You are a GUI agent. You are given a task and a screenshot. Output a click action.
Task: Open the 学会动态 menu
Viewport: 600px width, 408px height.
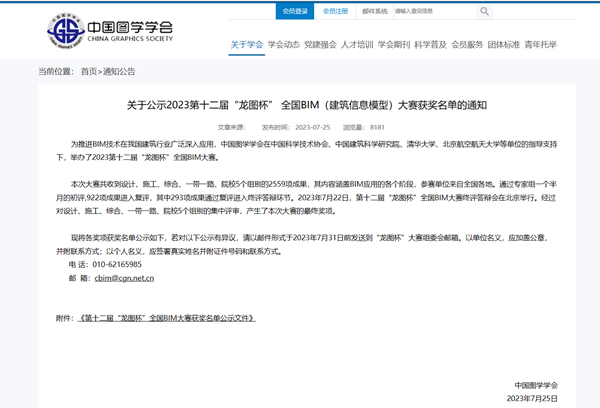point(283,45)
